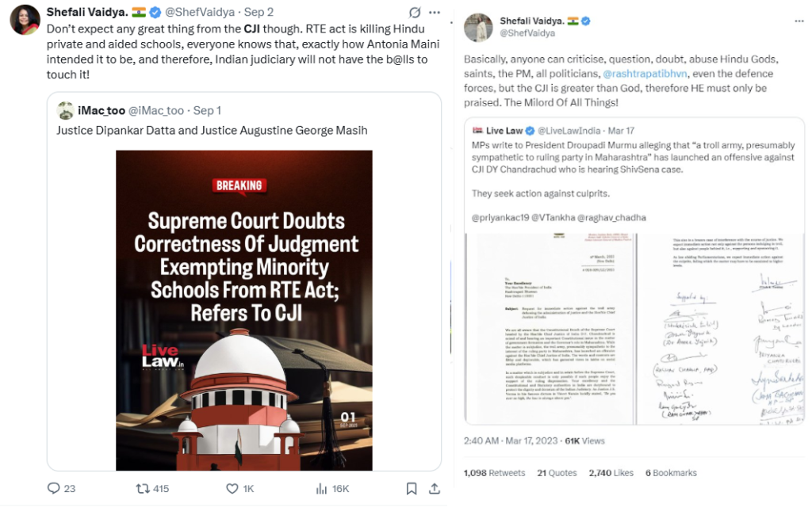Open the Live Law quoted tweet author
This screenshot has width=812, height=515.
point(504,131)
